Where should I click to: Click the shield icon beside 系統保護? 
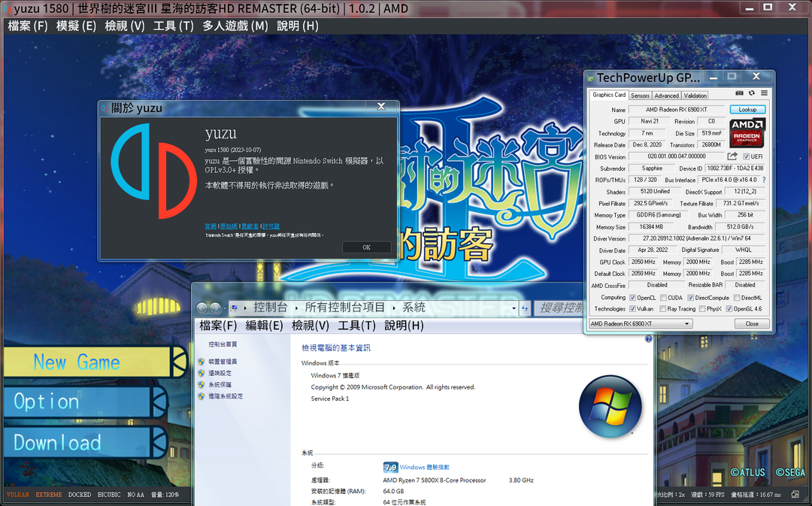point(201,384)
